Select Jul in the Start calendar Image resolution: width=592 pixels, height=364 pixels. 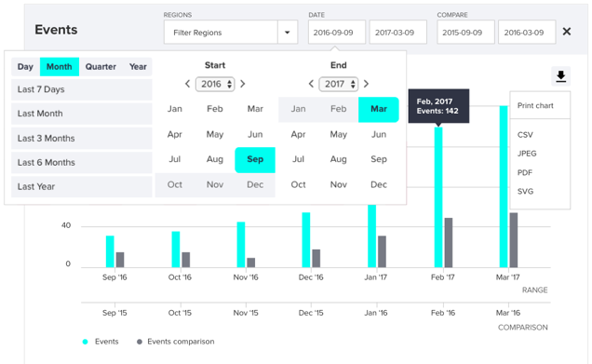click(175, 159)
